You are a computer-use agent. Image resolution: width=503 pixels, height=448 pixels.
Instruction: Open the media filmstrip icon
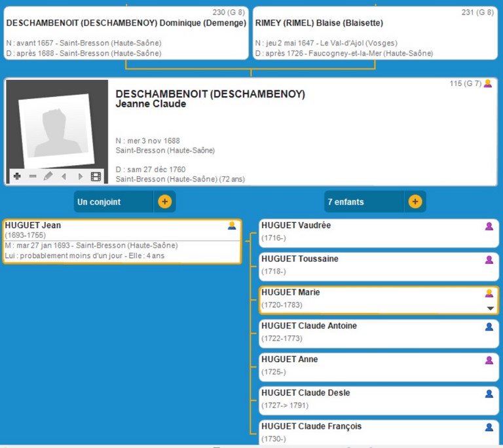pos(96,176)
